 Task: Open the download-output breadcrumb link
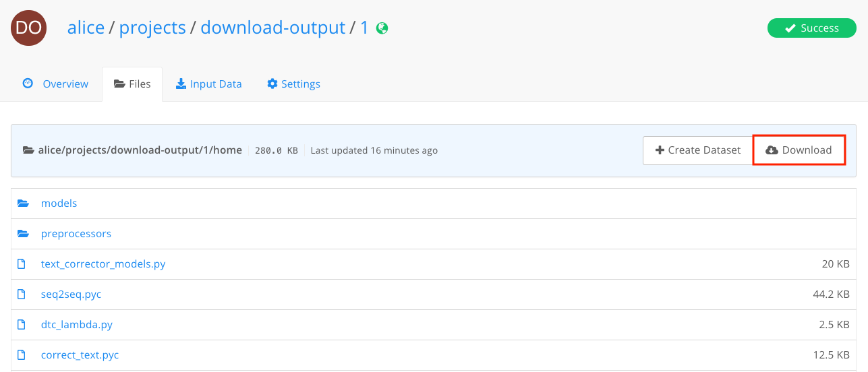273,28
